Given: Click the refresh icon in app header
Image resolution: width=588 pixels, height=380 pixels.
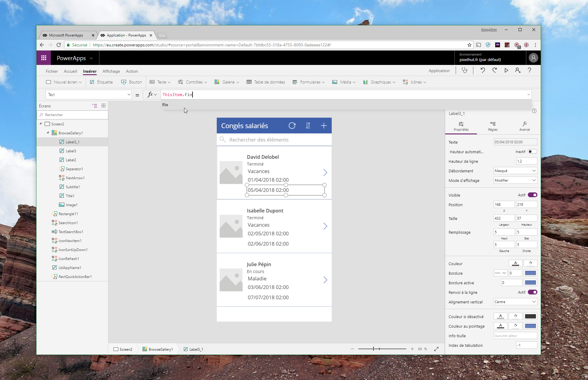Looking at the screenshot, I should [292, 126].
